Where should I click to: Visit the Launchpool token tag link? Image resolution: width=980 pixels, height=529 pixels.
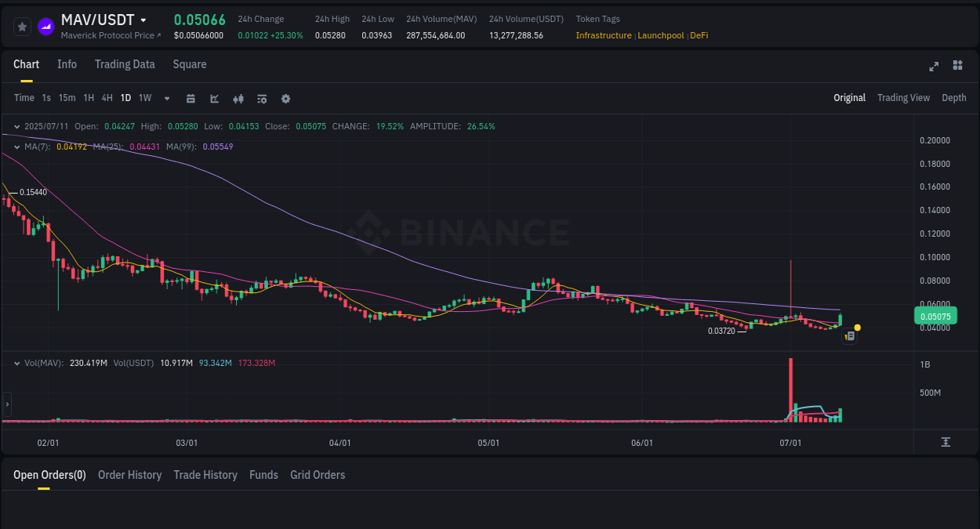pos(661,35)
